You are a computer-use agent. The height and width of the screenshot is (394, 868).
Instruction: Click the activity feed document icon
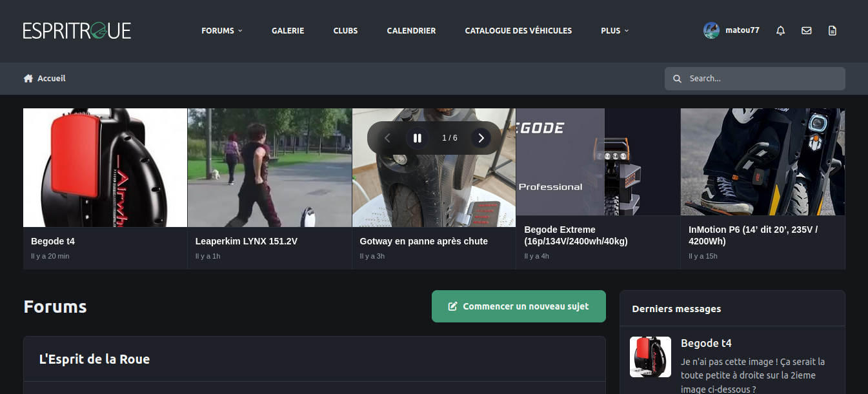point(832,30)
